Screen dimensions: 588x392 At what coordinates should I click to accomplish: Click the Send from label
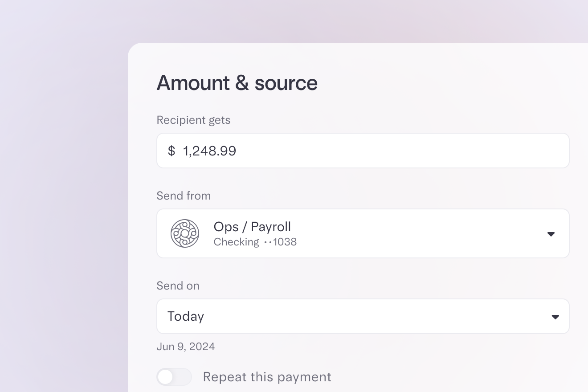184,196
